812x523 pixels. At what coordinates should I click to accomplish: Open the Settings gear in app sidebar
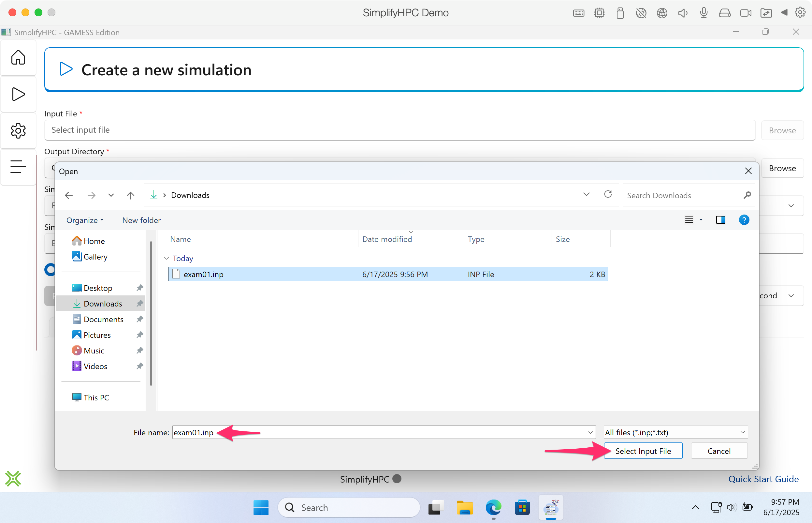(18, 131)
